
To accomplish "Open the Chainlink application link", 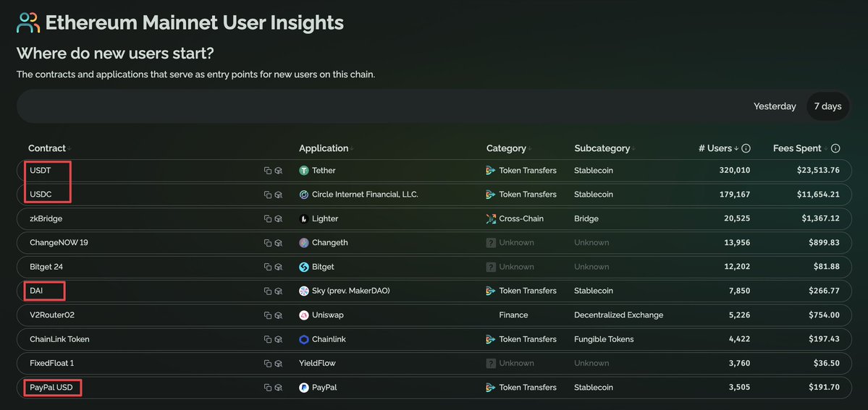I will 329,339.
